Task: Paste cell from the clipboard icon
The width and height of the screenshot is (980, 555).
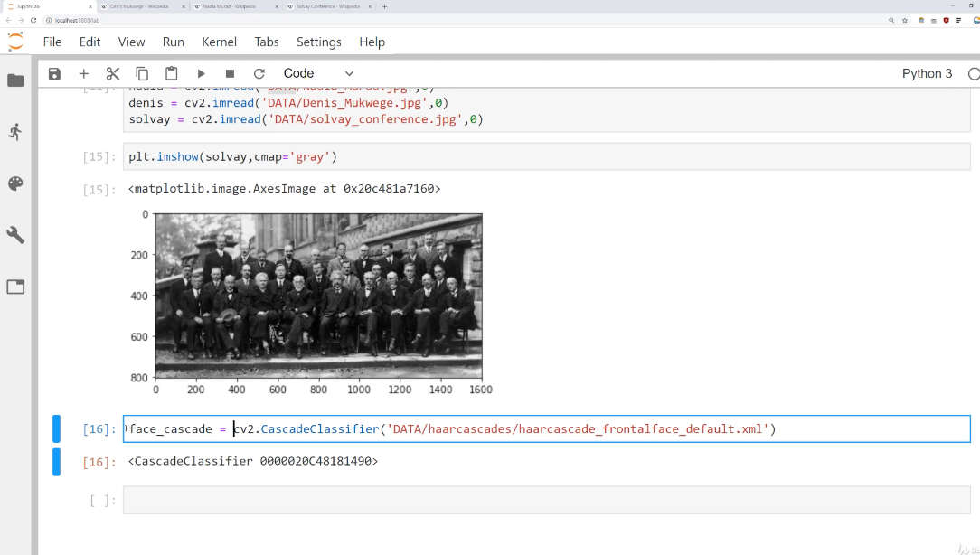Action: click(171, 74)
